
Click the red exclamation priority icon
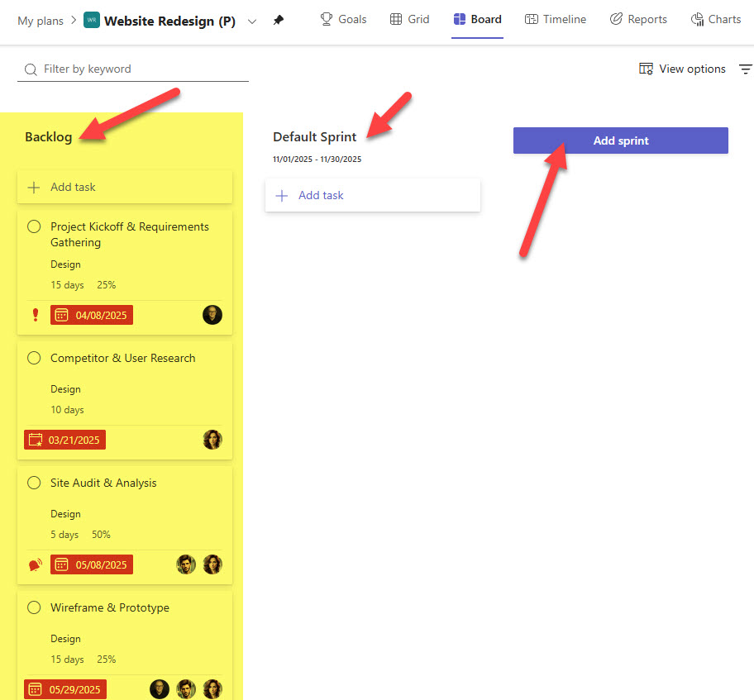pos(35,315)
